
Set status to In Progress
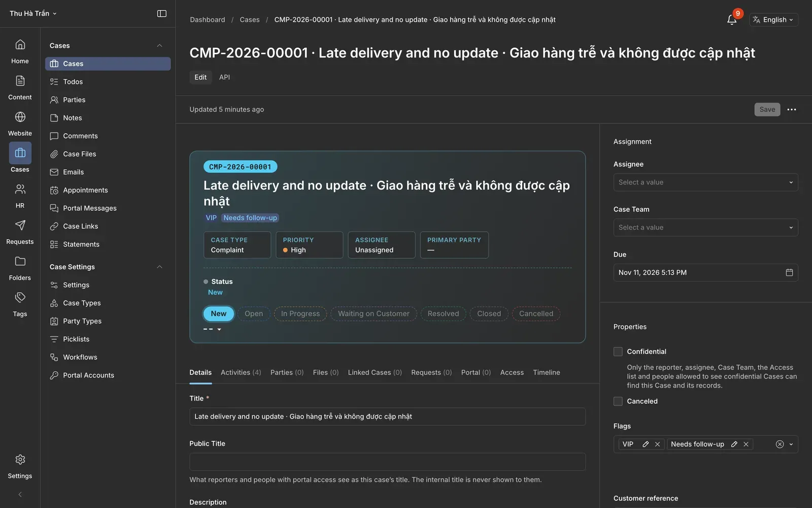tap(300, 313)
